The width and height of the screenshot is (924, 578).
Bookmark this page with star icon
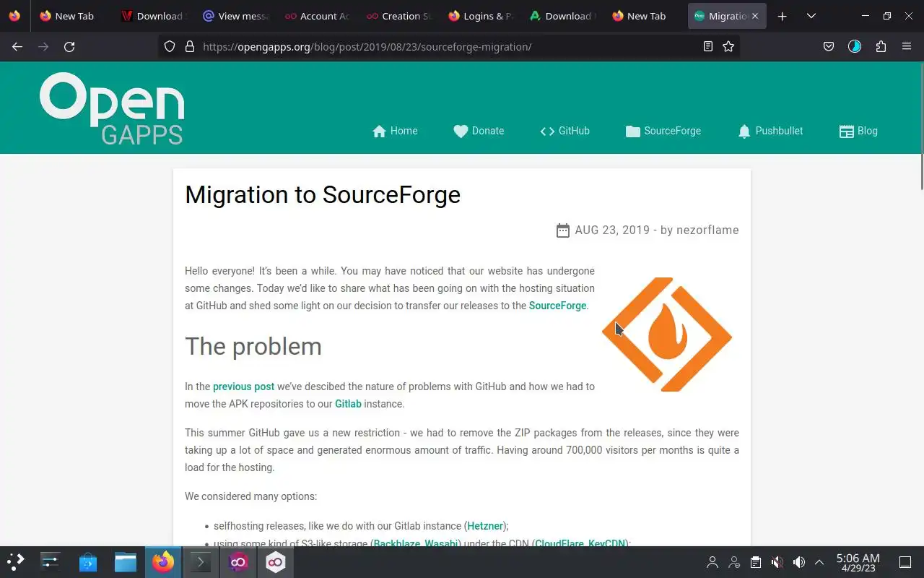tap(728, 46)
